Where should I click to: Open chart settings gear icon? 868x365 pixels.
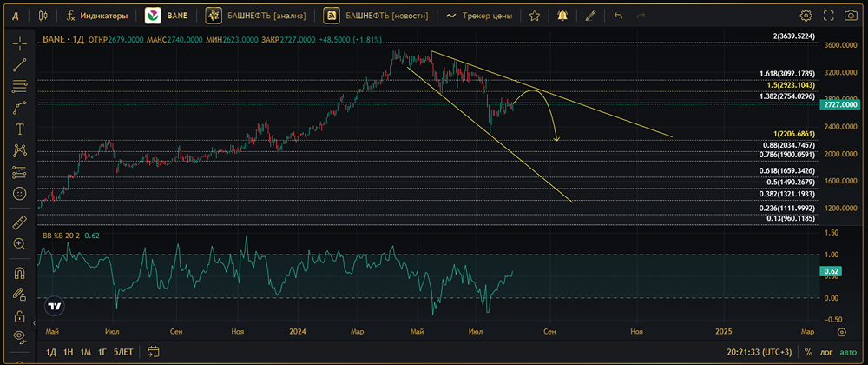click(806, 16)
